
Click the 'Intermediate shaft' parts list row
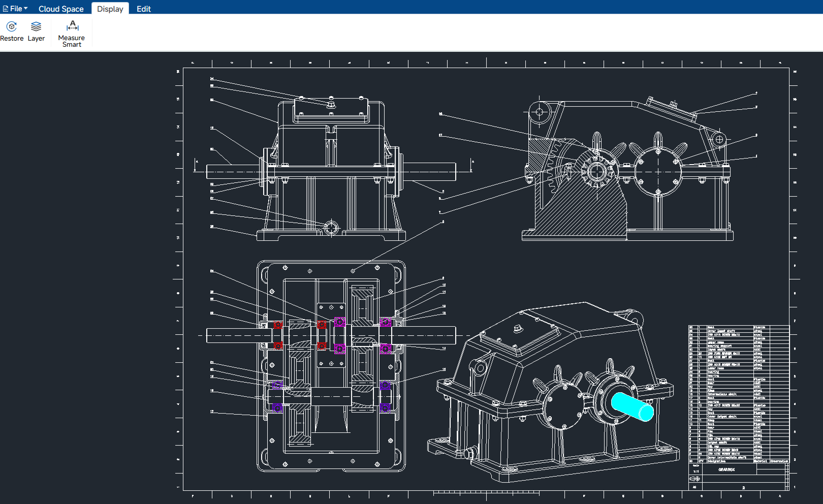(739, 394)
